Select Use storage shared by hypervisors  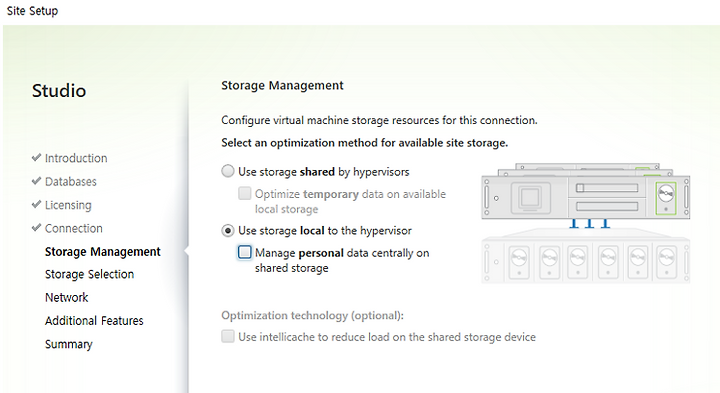click(228, 171)
